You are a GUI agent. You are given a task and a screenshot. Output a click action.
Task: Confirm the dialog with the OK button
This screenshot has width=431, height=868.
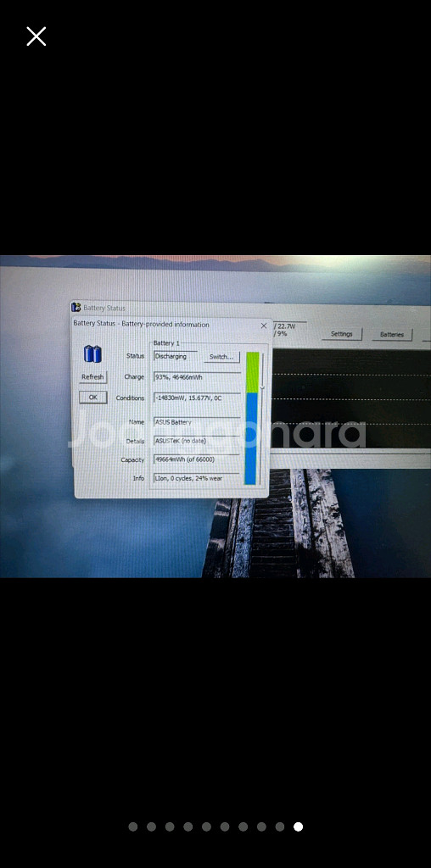pyautogui.click(x=92, y=397)
